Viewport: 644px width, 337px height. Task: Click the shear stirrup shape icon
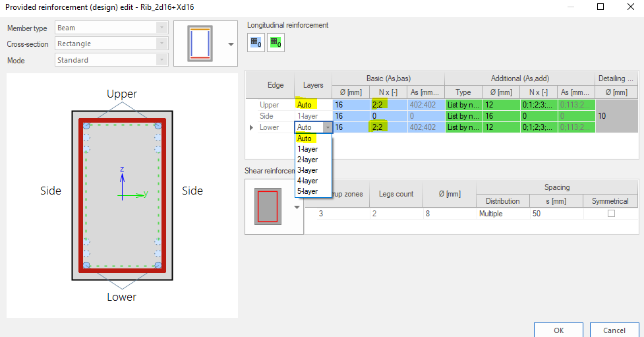pyautogui.click(x=268, y=206)
